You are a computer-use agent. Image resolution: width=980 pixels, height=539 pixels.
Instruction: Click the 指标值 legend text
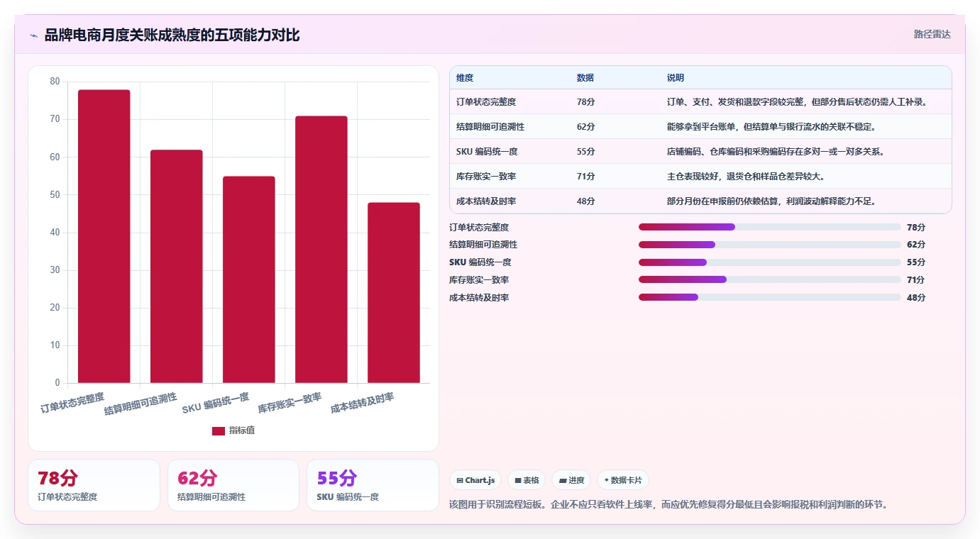coord(241,430)
